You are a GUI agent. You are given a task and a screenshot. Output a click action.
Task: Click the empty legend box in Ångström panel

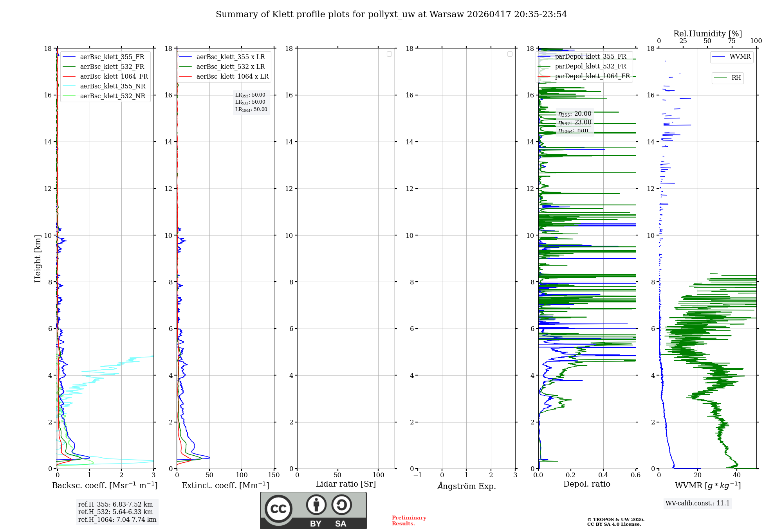pos(510,54)
